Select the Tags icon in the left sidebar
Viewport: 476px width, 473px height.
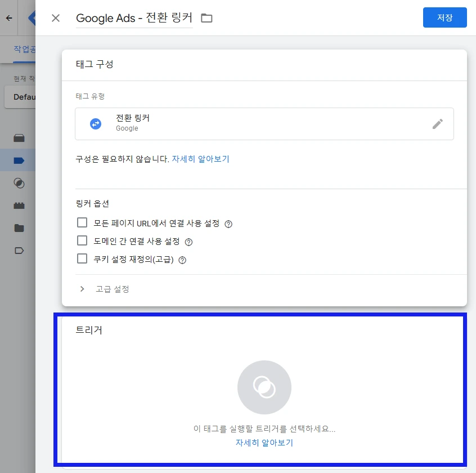19,160
